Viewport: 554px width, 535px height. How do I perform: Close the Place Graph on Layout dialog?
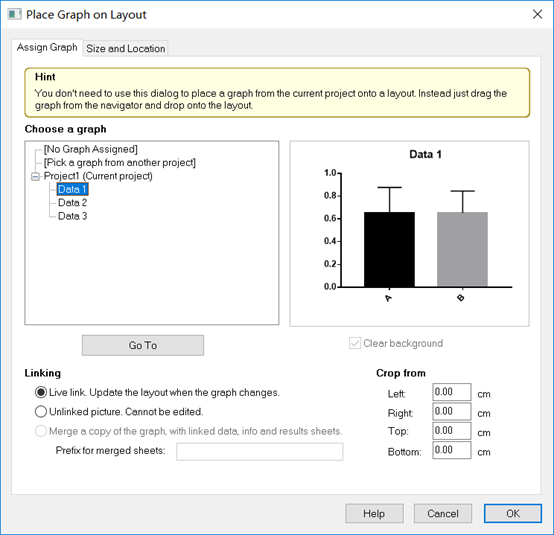[x=537, y=14]
